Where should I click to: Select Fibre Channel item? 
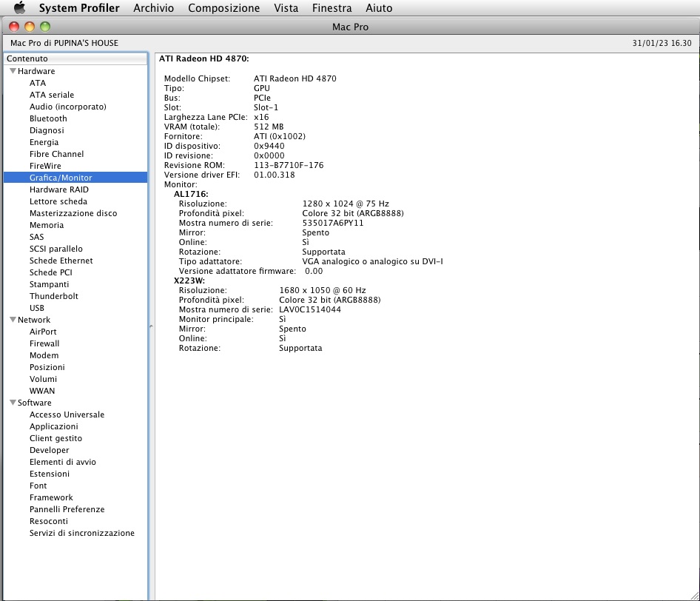point(57,154)
